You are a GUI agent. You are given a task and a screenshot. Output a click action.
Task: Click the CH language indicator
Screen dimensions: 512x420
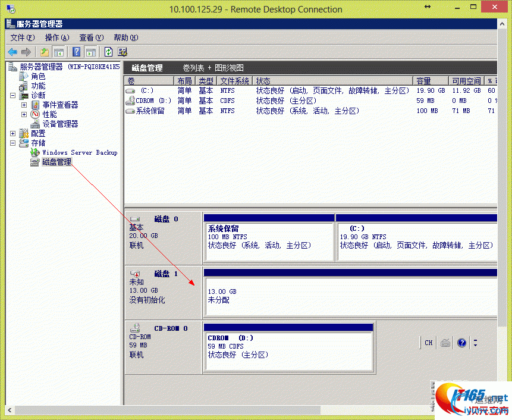click(428, 343)
